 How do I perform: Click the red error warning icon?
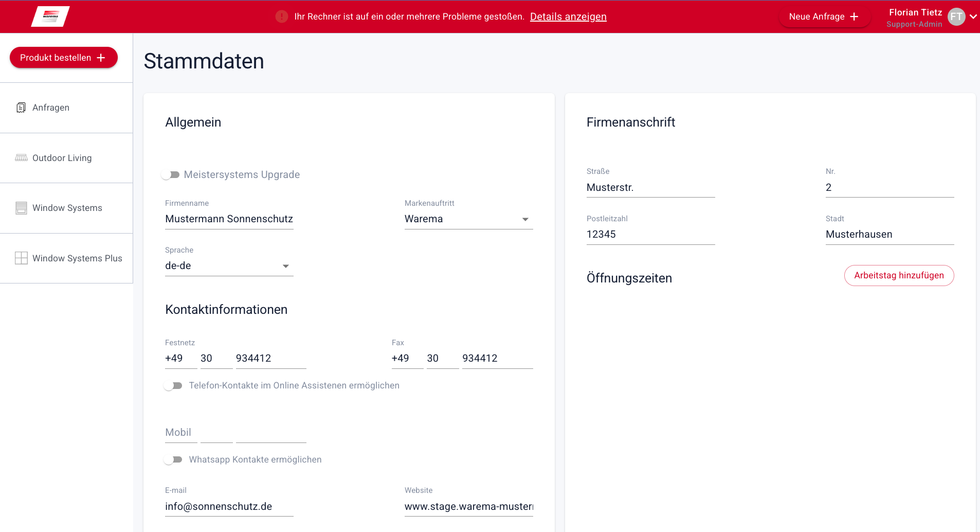point(281,16)
